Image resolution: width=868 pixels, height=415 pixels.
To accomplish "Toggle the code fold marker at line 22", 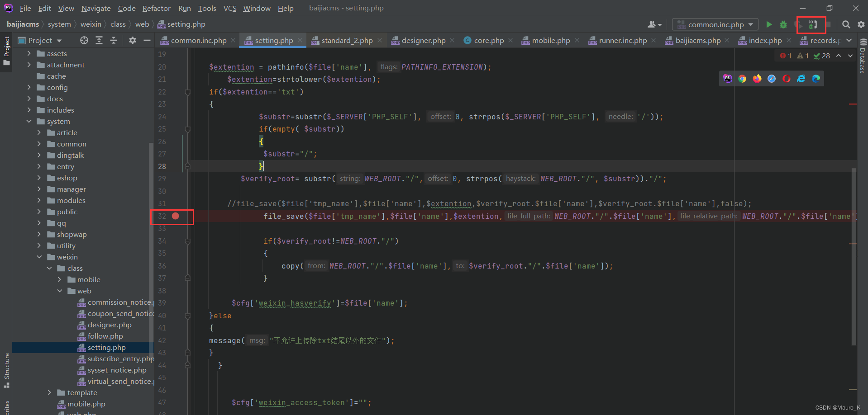I will pyautogui.click(x=188, y=92).
